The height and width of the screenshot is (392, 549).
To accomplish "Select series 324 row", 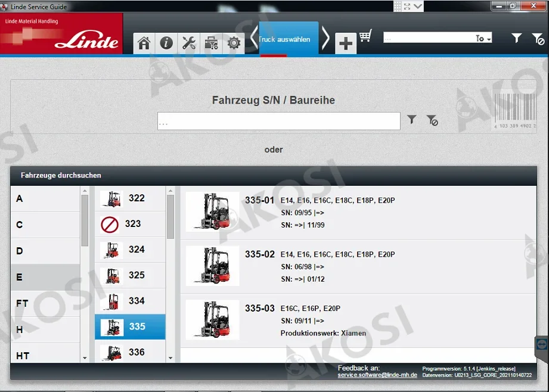I will click(x=130, y=250).
